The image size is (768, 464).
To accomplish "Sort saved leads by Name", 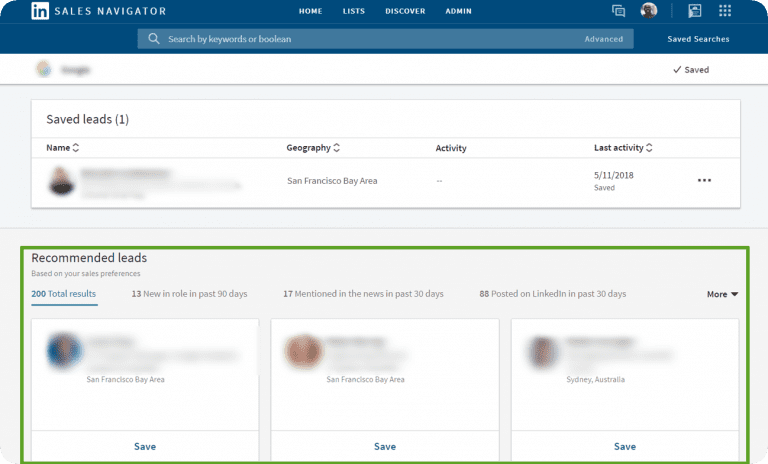I will [x=62, y=148].
